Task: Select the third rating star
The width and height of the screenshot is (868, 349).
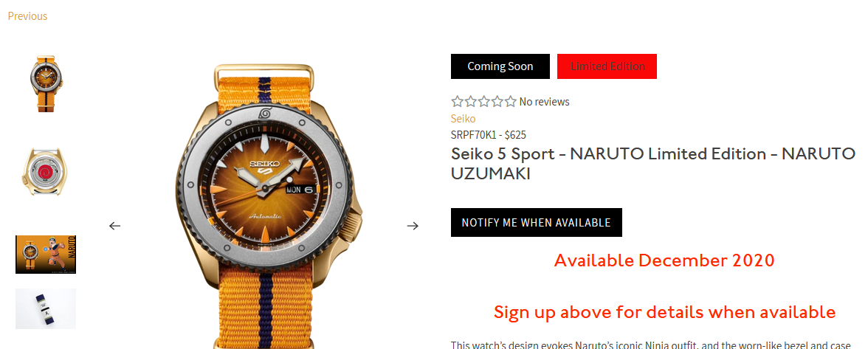Action: point(484,101)
